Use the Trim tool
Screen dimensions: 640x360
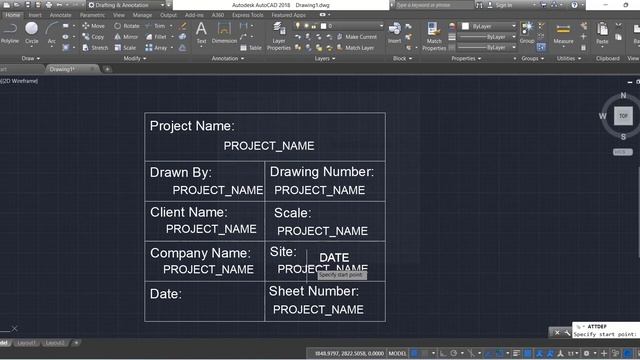coord(156,26)
